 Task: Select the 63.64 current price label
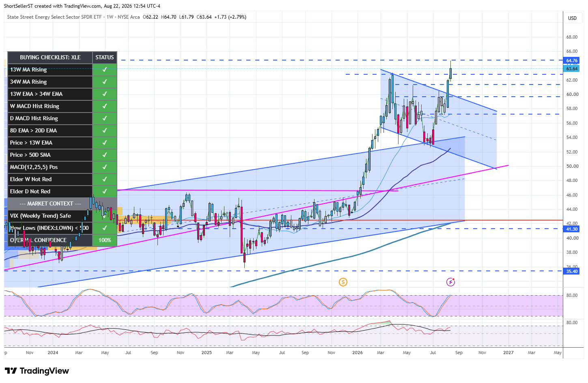coord(572,69)
